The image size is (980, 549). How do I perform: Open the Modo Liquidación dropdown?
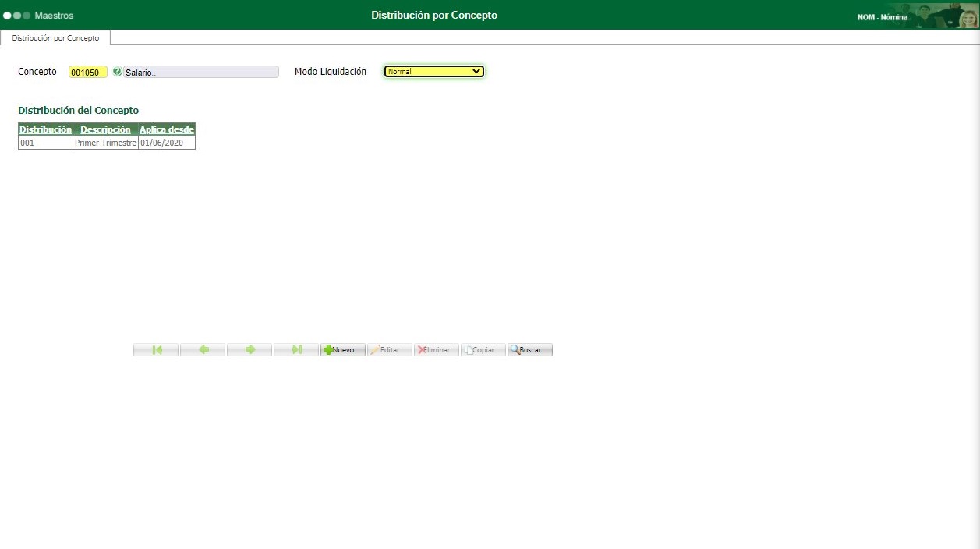[433, 71]
